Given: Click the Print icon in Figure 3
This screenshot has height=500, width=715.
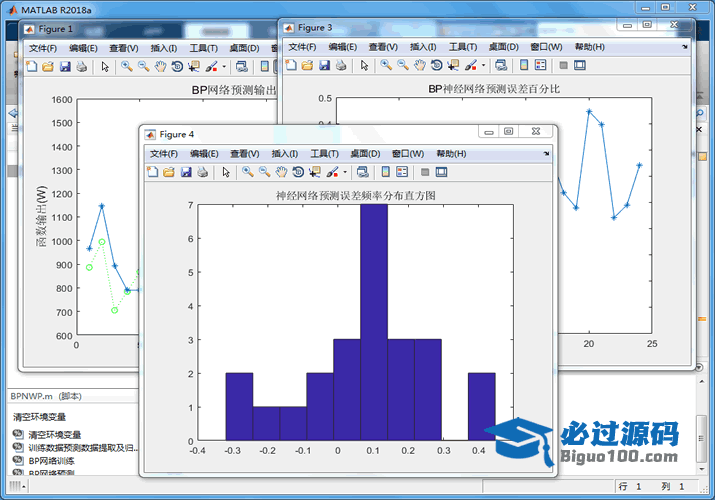Looking at the screenshot, I should click(x=340, y=65).
